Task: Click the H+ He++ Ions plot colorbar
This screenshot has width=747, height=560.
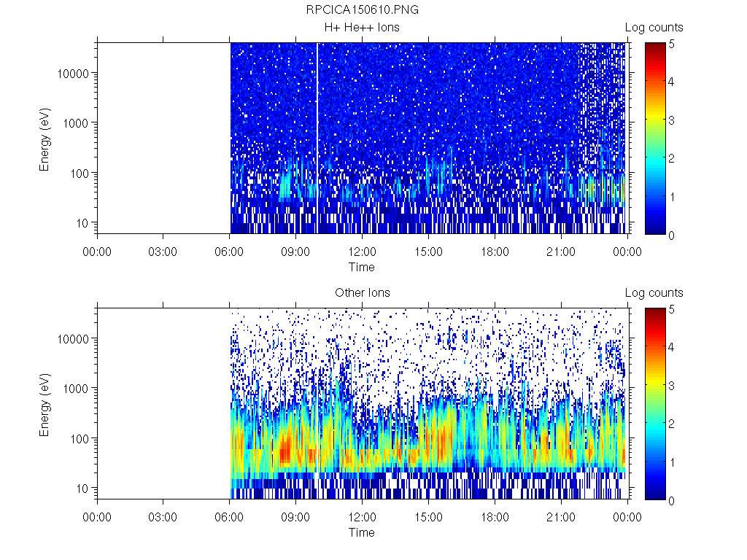Action: (655, 138)
